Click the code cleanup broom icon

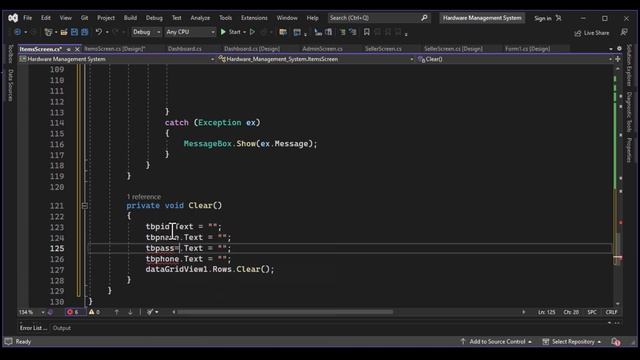click(150, 312)
